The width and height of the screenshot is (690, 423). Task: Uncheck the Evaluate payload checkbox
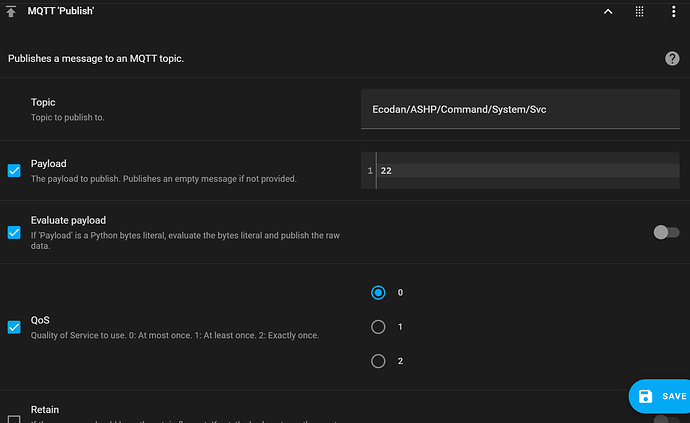tap(14, 232)
